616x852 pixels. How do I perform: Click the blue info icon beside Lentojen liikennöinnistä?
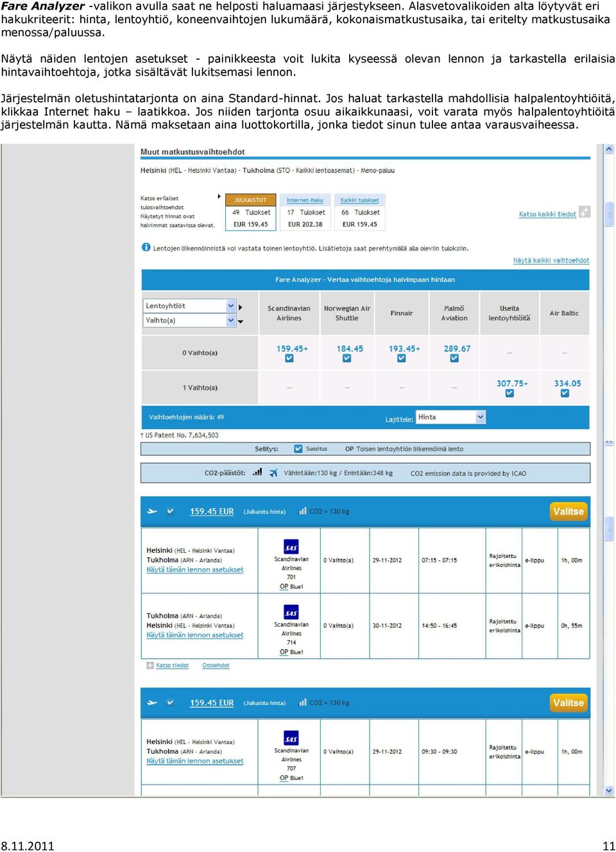(146, 247)
